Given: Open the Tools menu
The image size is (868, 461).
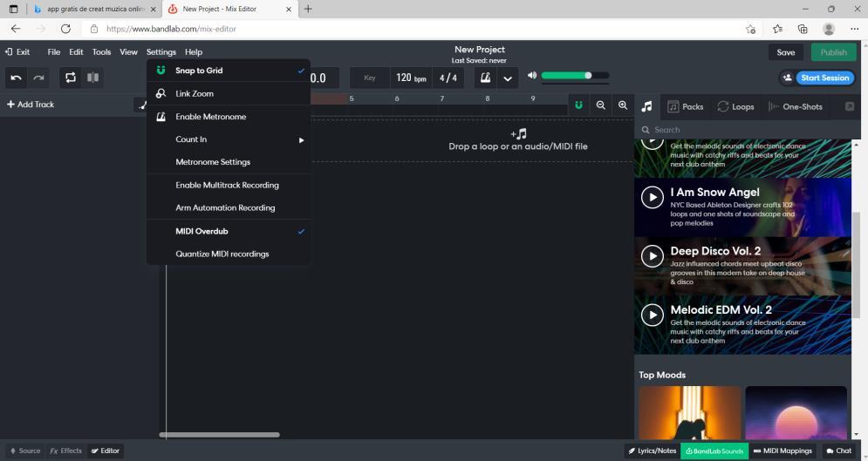Looking at the screenshot, I should click(101, 52).
